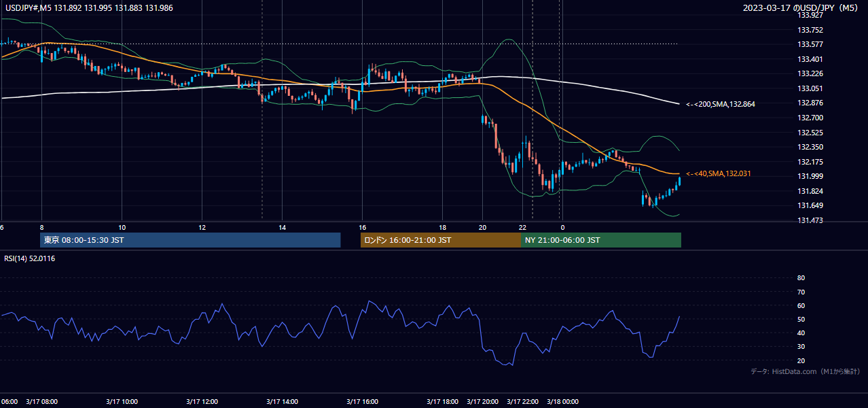
Task: Click the RSI scale value 80
Action: pos(801,278)
